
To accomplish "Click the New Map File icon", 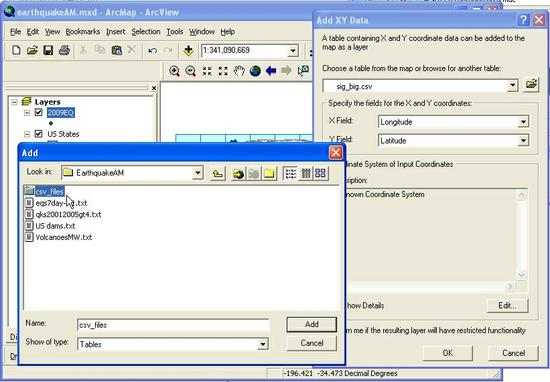I will click(x=16, y=50).
